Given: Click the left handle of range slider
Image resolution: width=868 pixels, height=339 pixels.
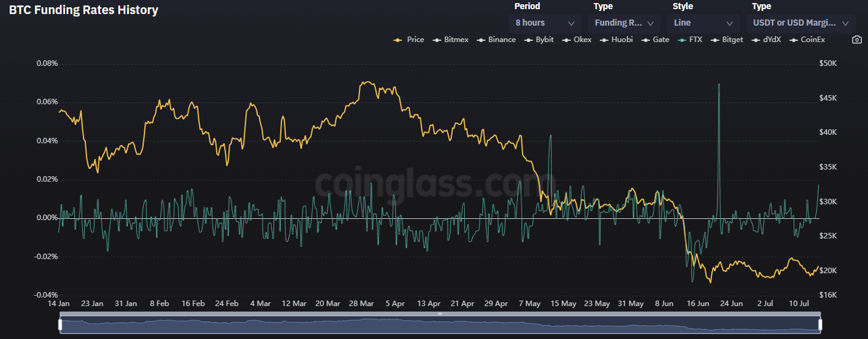Looking at the screenshot, I should (x=60, y=325).
